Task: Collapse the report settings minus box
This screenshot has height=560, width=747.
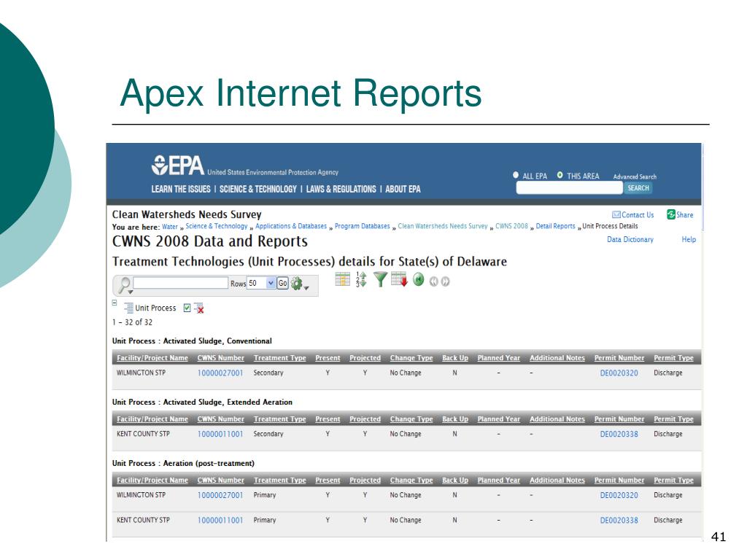Action: coord(115,303)
